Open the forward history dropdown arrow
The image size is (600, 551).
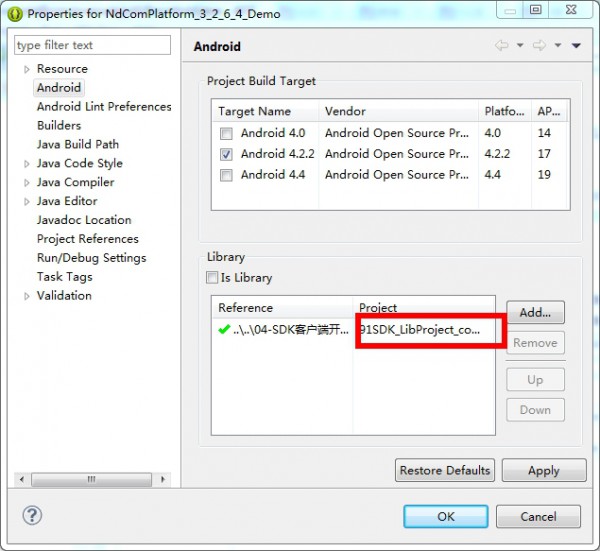click(x=558, y=46)
